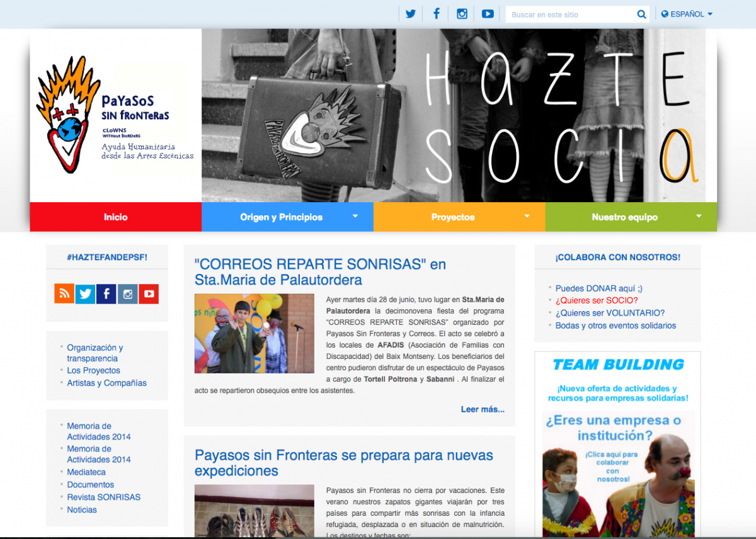Click the red YouTube icon in #HAZTEFANDEPSF box
The image size is (756, 539).
pos(149,293)
